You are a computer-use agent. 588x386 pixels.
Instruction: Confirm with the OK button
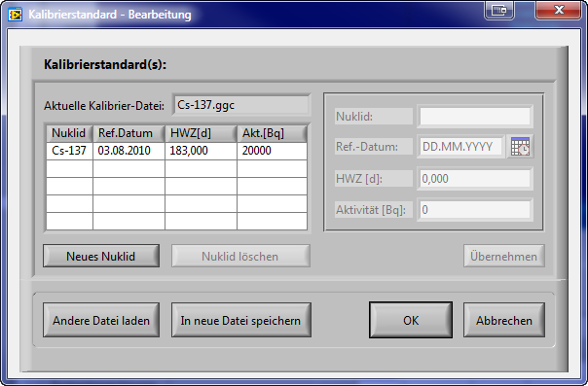tap(411, 321)
